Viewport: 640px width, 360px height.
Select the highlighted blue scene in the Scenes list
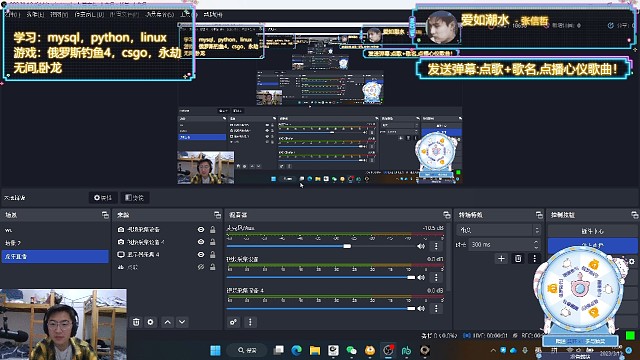(55, 256)
